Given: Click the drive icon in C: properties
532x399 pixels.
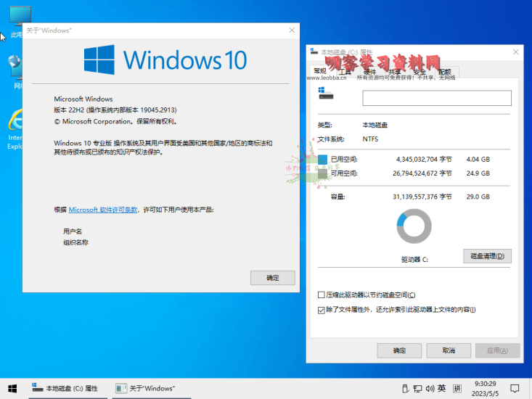Looking at the screenshot, I should (x=326, y=94).
